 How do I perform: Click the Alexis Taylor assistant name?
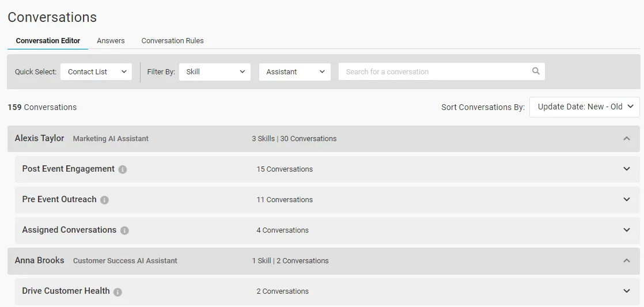click(39, 138)
